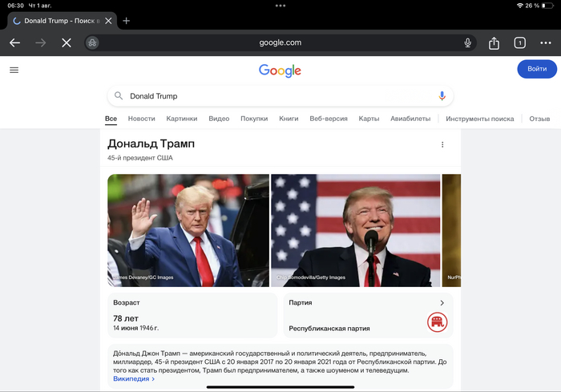Open the tab switcher showing 1 tab

pyautogui.click(x=519, y=43)
